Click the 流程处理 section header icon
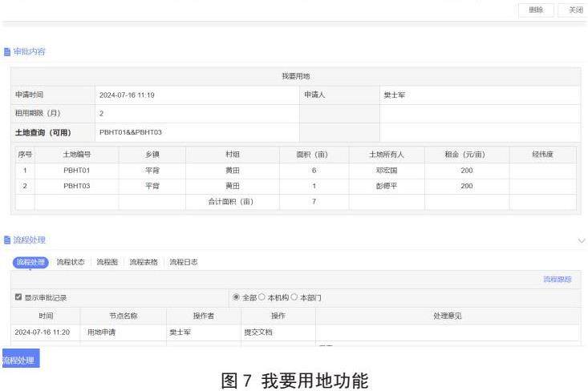This screenshot has height=391, width=588. (x=7, y=240)
